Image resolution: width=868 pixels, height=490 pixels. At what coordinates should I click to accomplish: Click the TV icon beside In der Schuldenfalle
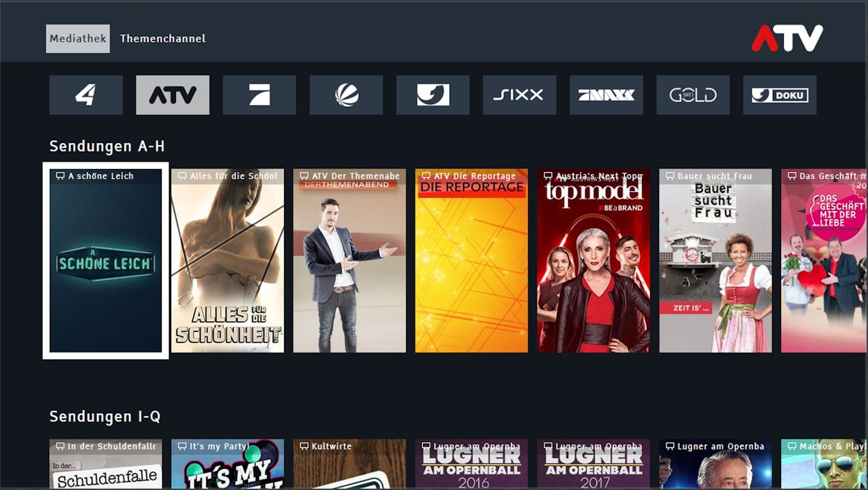[60, 446]
